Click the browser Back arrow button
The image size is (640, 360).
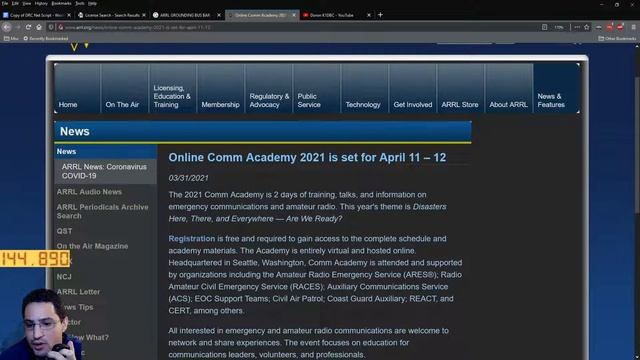7,27
